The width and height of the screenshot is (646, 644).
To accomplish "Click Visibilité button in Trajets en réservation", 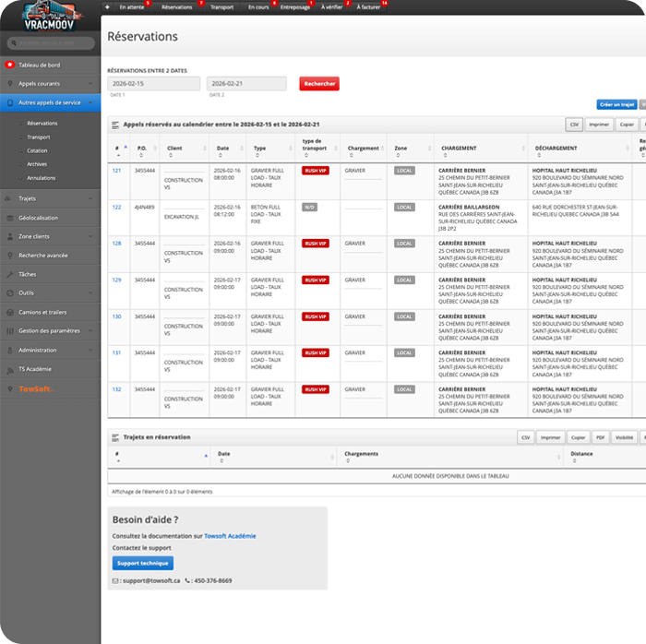I will 624,437.
